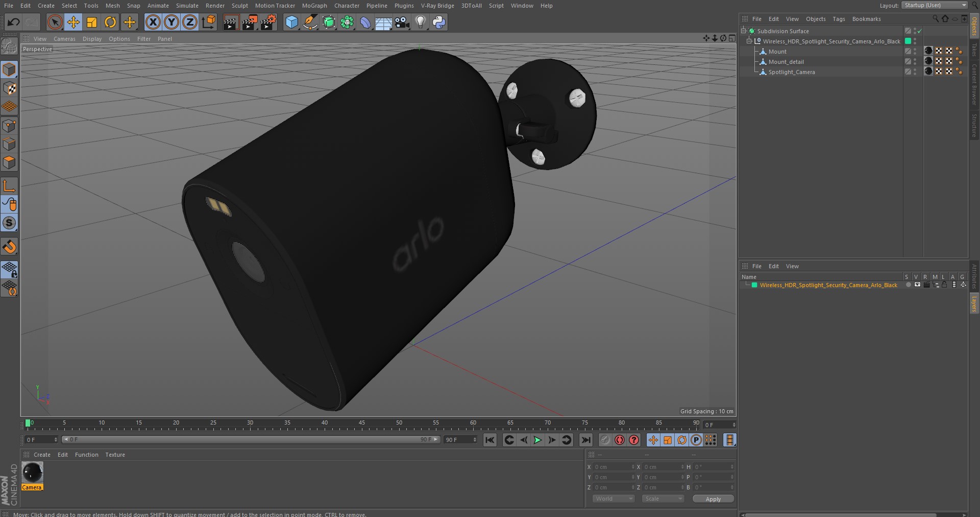This screenshot has height=517, width=980.
Task: Open the V-Ray Bridge menu
Action: pyautogui.click(x=437, y=6)
